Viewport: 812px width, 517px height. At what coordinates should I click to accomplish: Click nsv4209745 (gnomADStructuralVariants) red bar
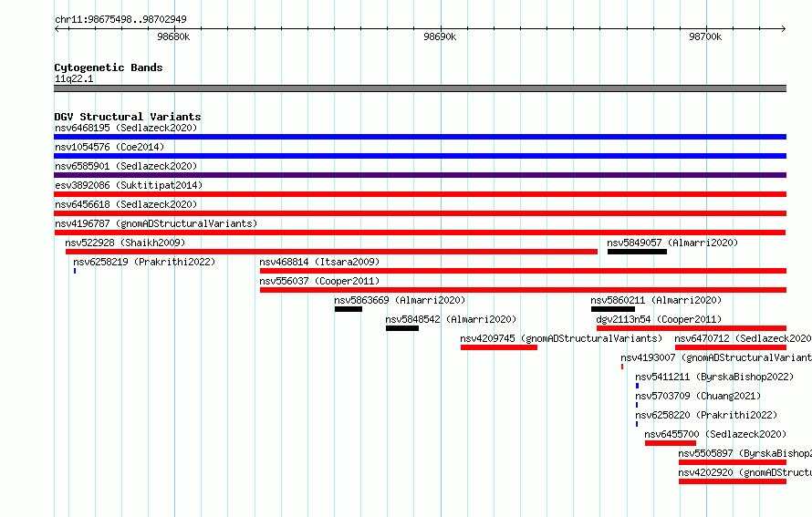[499, 347]
